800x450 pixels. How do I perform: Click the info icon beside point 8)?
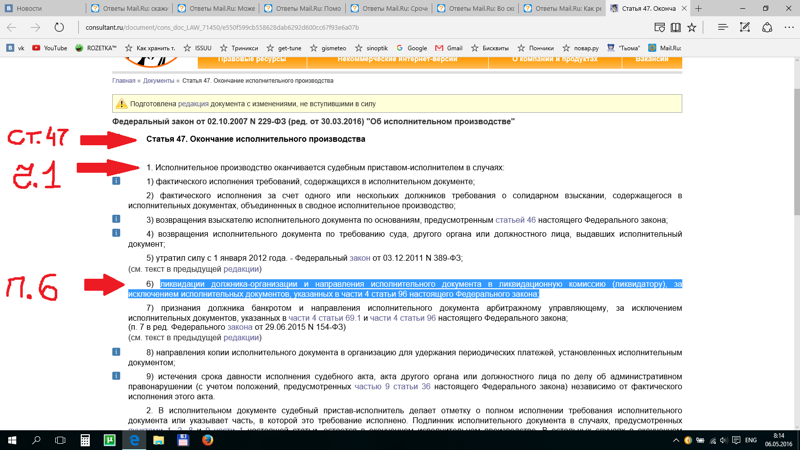point(116,352)
